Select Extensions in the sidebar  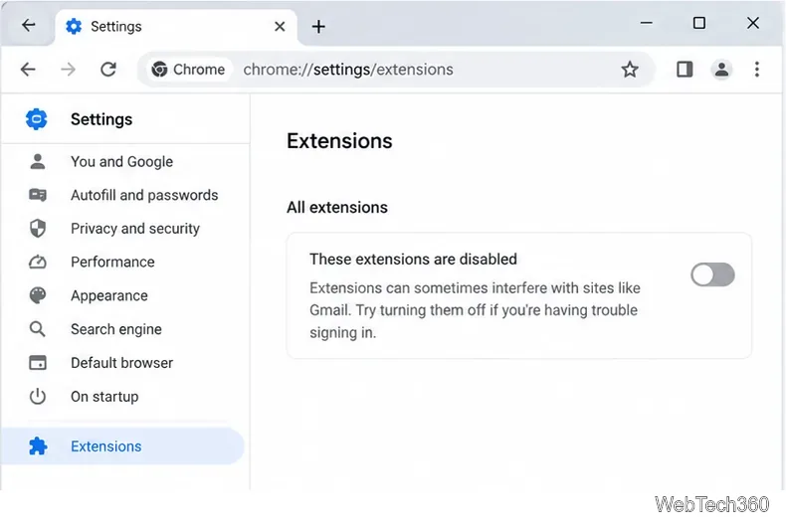(x=122, y=445)
